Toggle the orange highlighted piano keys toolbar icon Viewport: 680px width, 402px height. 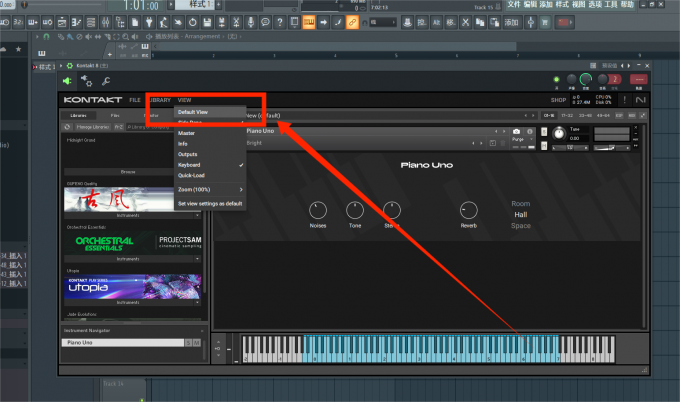[x=309, y=22]
